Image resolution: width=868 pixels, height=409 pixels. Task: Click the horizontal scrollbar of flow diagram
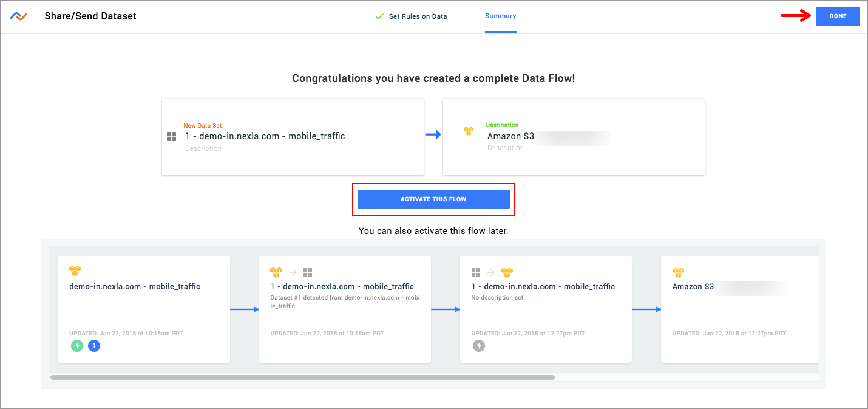[302, 377]
